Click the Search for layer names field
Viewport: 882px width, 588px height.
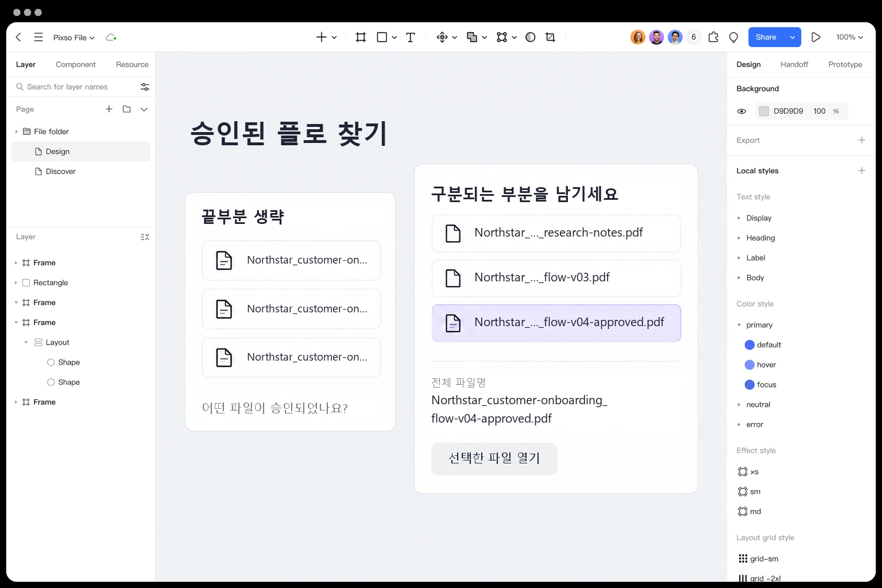coord(77,87)
